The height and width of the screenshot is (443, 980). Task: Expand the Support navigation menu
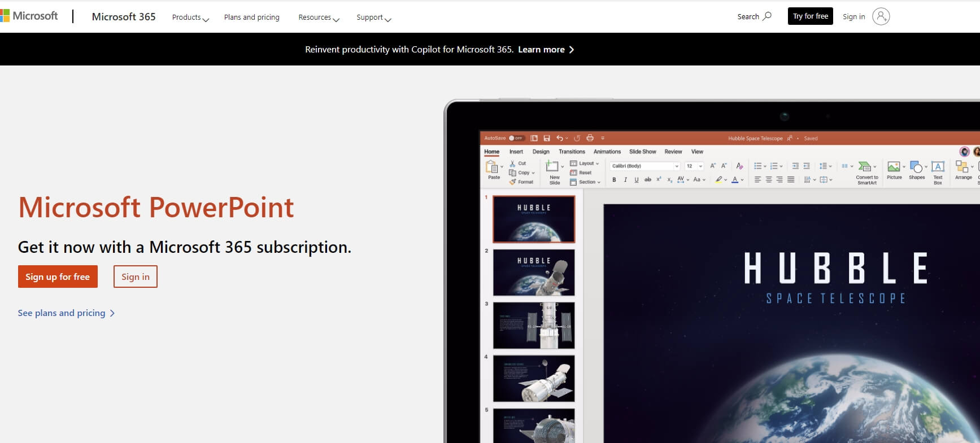pos(373,17)
